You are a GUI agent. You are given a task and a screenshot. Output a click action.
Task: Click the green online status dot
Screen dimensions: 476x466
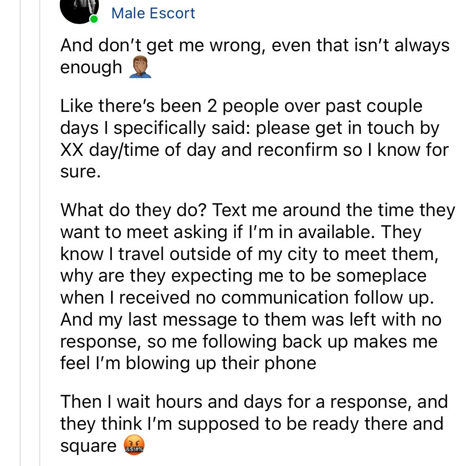click(94, 19)
